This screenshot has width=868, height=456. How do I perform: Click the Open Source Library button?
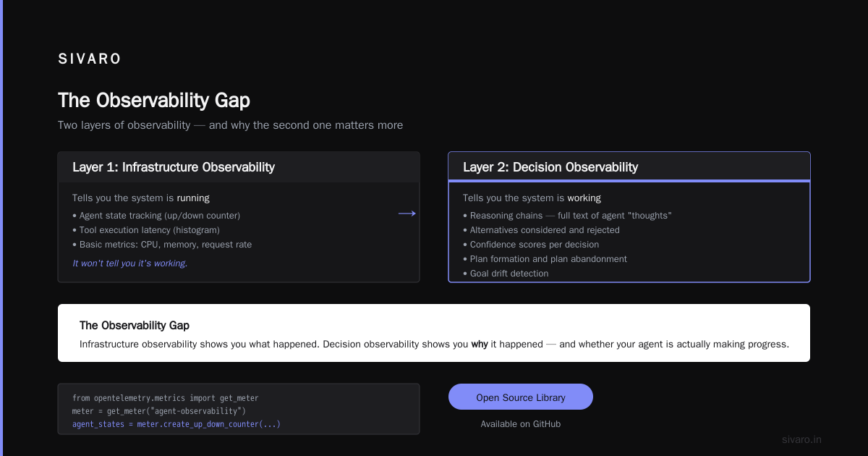[521, 397]
